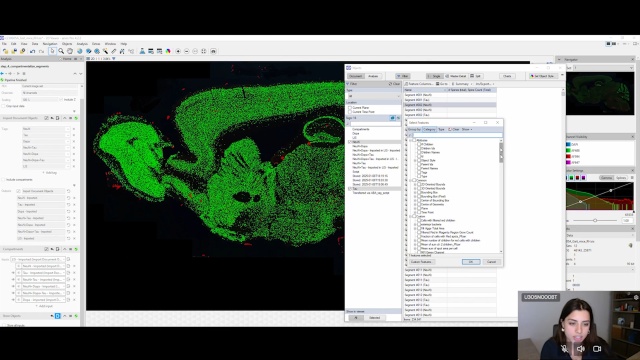Open the Show dropdown in Select Features
Screen dimensions: 640x360
tap(467, 129)
